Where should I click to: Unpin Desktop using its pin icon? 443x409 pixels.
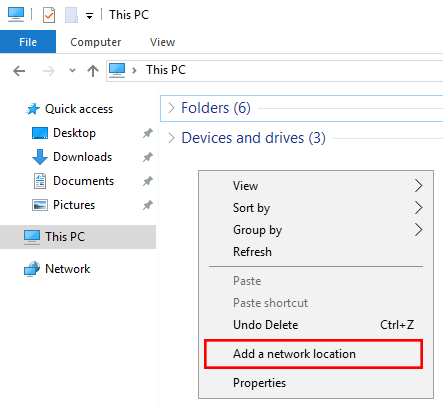click(x=148, y=133)
